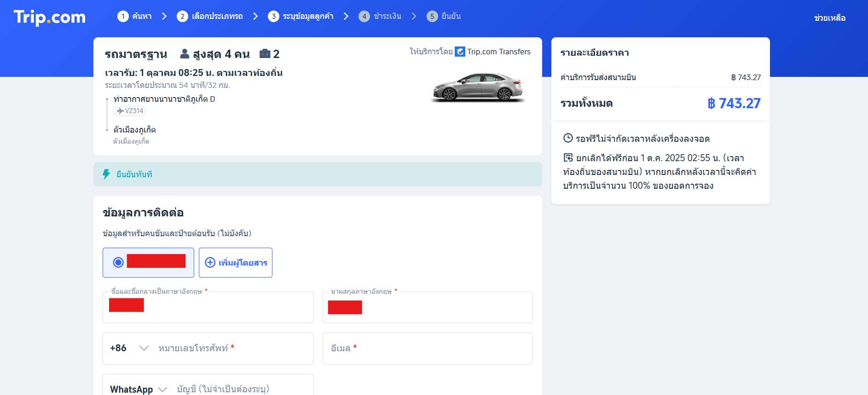
Task: Click the clock icon for free waiting
Action: point(568,138)
